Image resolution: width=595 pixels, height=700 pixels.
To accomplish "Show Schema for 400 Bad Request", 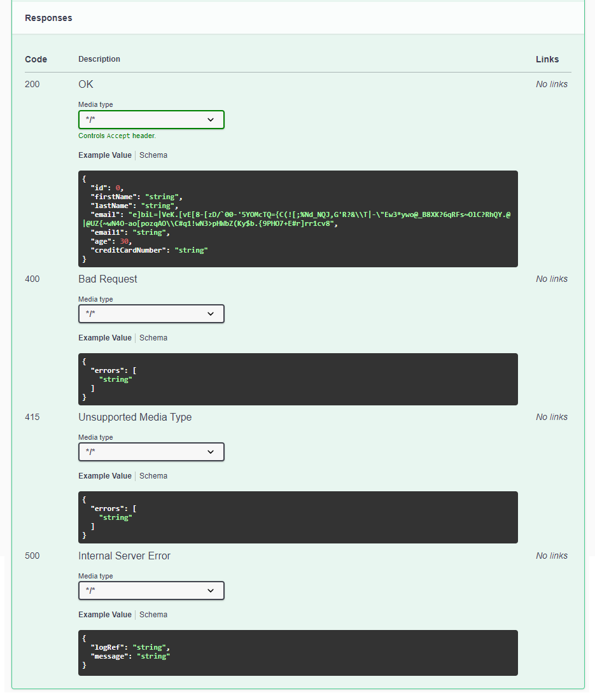I will pyautogui.click(x=153, y=338).
